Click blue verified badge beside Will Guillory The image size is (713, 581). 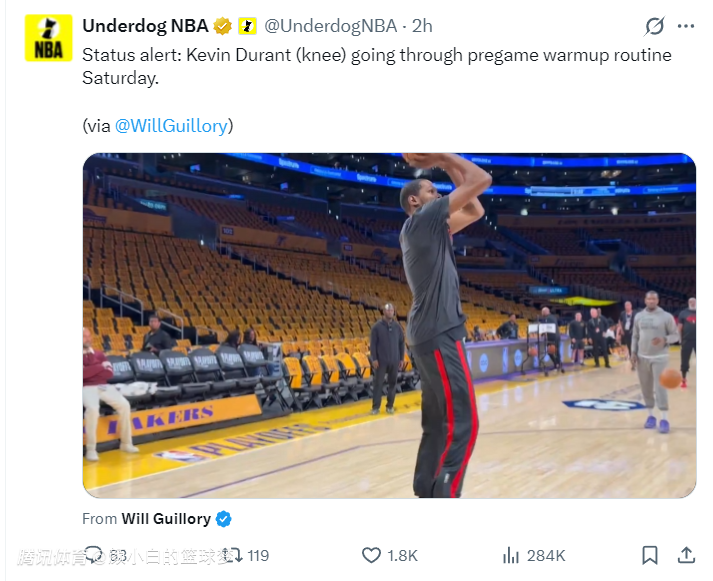224,519
